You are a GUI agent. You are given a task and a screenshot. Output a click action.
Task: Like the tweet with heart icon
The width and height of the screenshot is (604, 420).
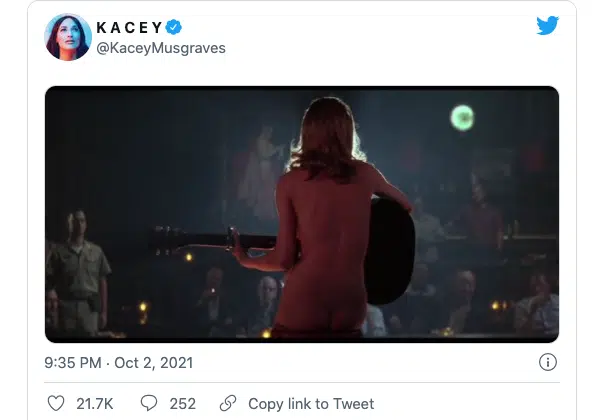pos(56,403)
